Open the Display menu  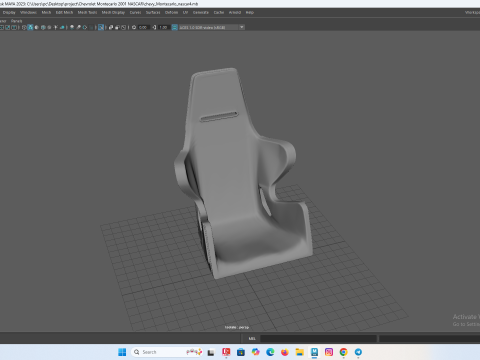point(9,13)
